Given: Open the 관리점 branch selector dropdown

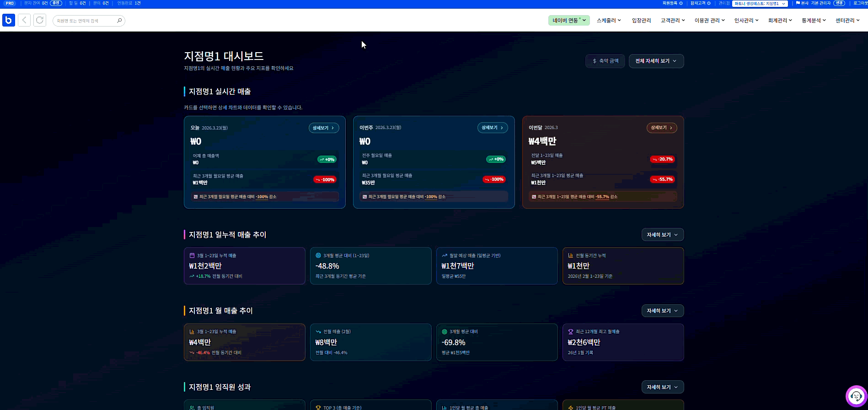Looking at the screenshot, I should pyautogui.click(x=760, y=3).
